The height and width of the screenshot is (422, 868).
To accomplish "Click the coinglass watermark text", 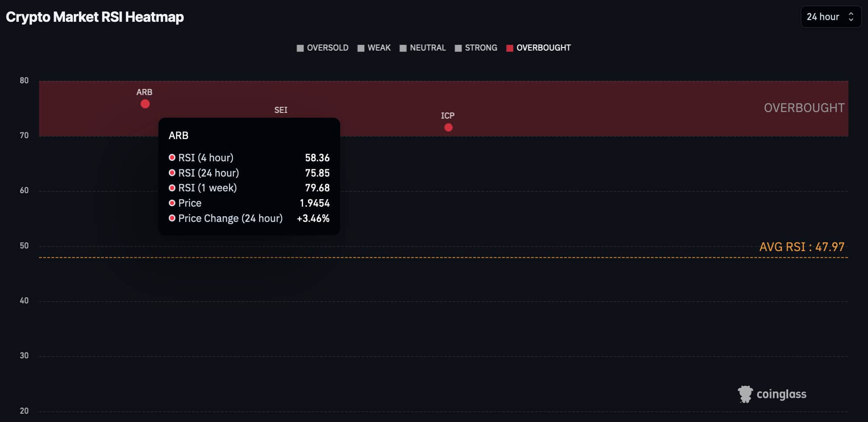I will (781, 394).
